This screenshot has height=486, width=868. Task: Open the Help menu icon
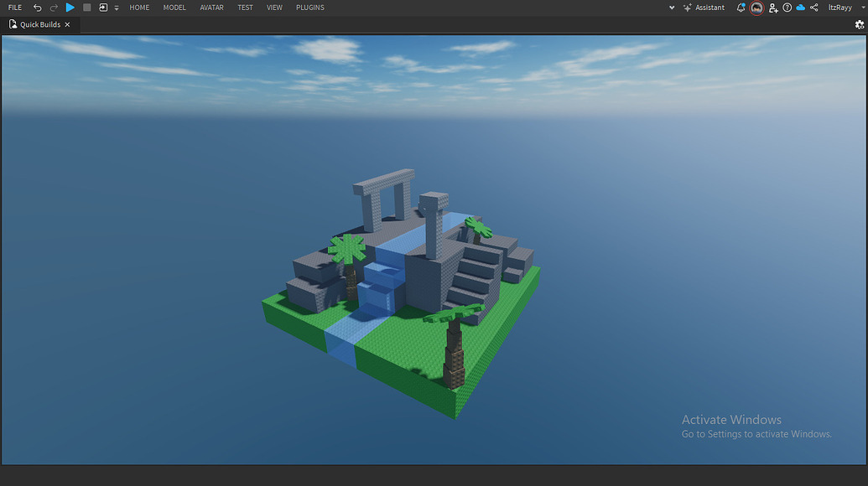coord(787,8)
